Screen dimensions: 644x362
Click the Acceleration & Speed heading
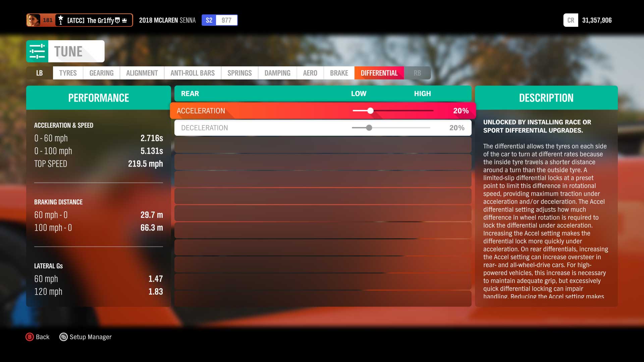coord(64,125)
